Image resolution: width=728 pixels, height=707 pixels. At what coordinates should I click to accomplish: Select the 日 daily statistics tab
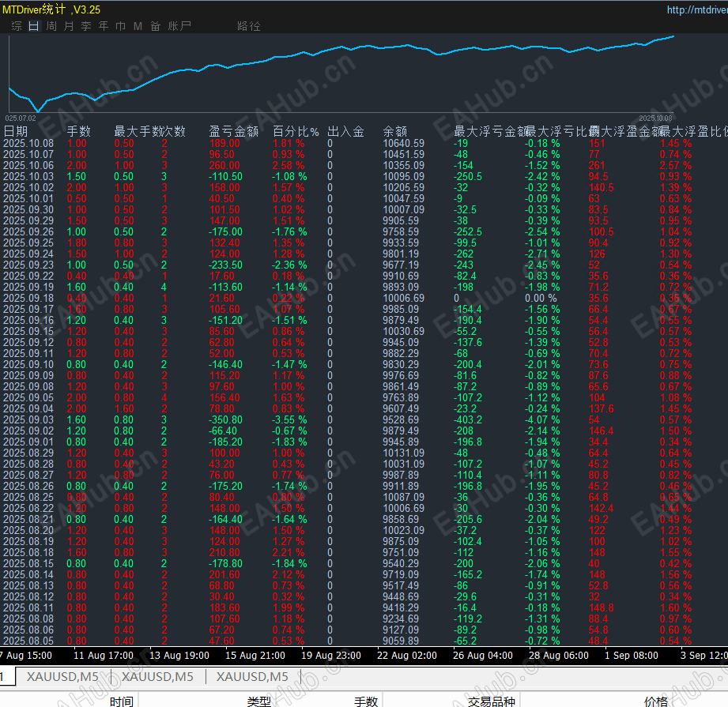pos(33,26)
